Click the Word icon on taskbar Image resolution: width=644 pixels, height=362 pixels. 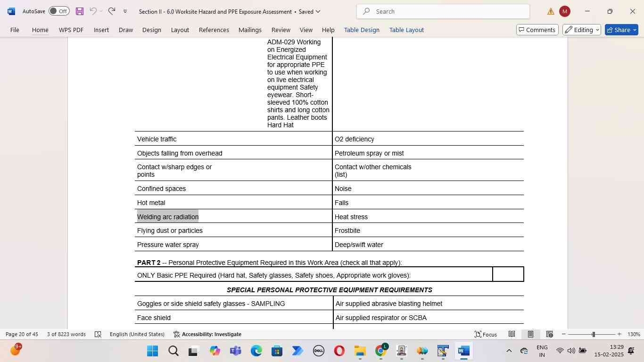463,351
